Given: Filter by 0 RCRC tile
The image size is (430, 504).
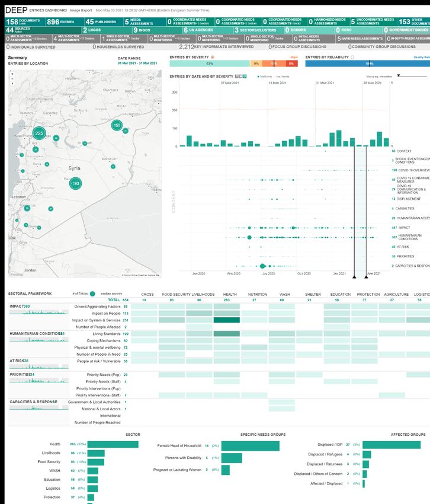Looking at the screenshot, I should pos(359,30).
